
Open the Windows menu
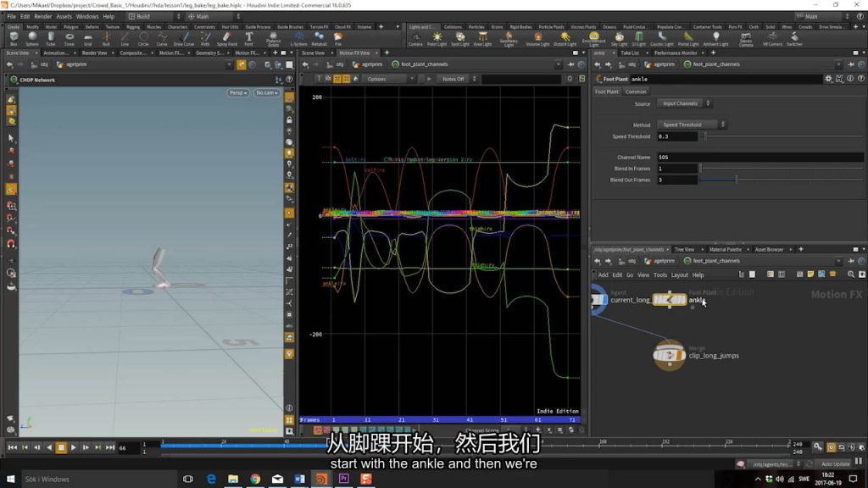[87, 17]
